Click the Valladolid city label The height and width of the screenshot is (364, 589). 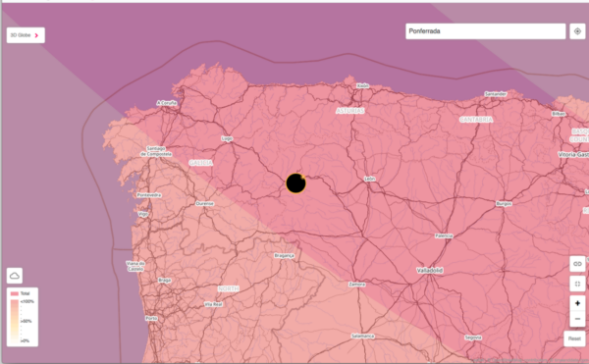point(430,270)
